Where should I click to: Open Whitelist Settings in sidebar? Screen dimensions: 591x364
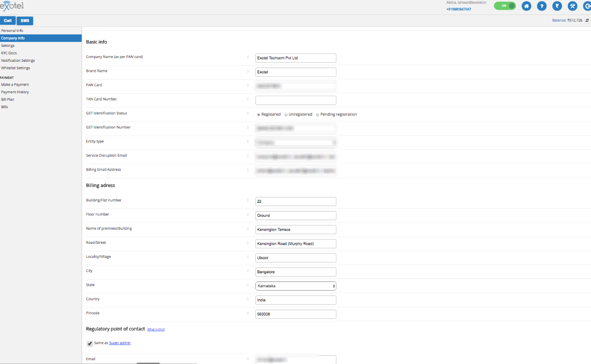point(15,68)
